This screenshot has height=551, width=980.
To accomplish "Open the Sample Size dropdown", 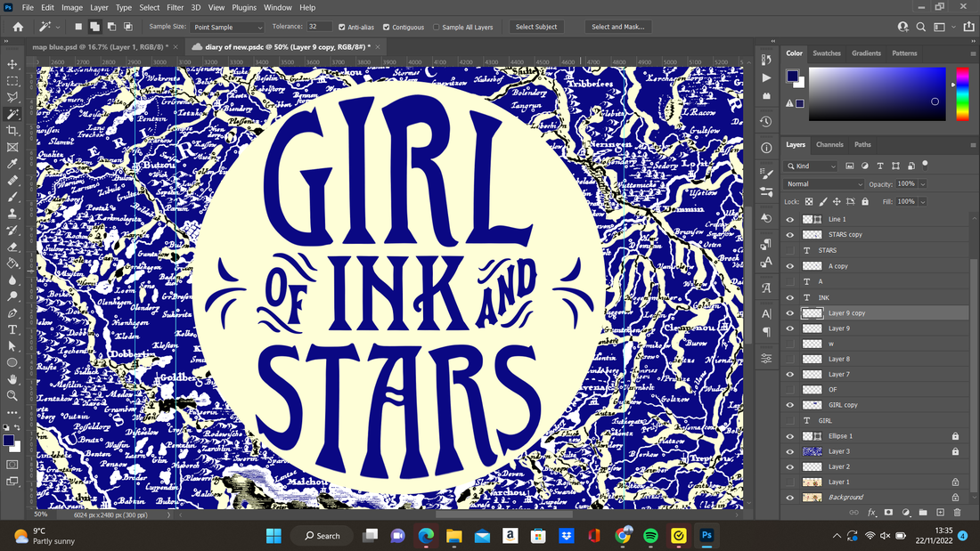I will pos(227,27).
